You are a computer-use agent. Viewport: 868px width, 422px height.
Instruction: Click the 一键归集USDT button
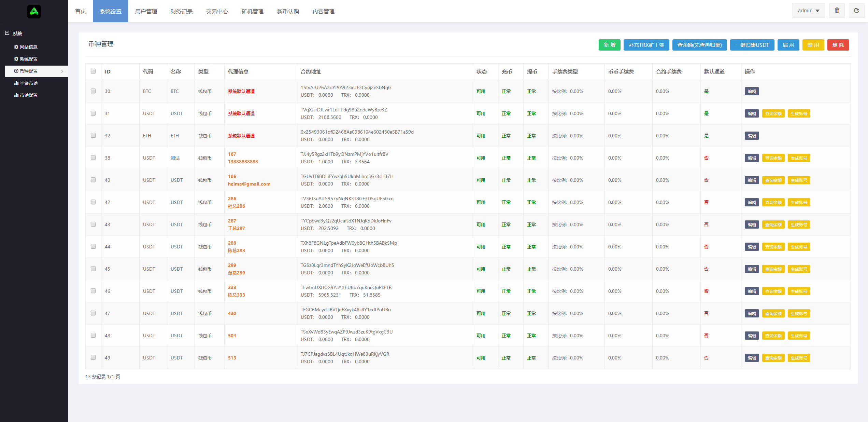tap(752, 45)
